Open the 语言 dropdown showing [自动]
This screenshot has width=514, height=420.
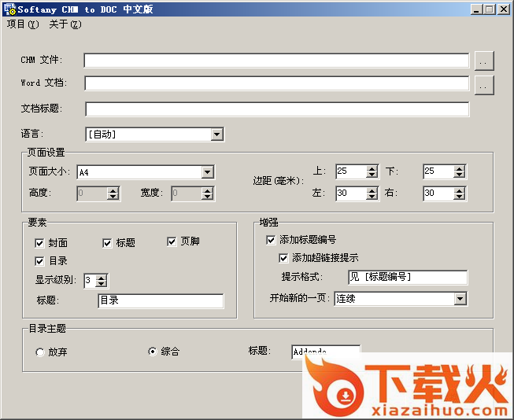pyautogui.click(x=216, y=134)
